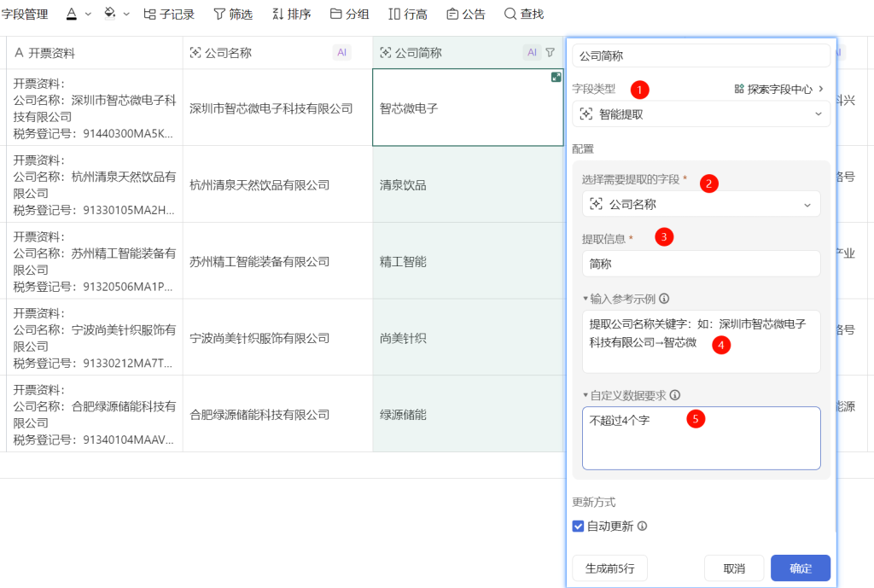Viewport: 874px width, 588px height.
Task: Expand the 智芯微电子 cell with expand icon
Action: pyautogui.click(x=556, y=77)
